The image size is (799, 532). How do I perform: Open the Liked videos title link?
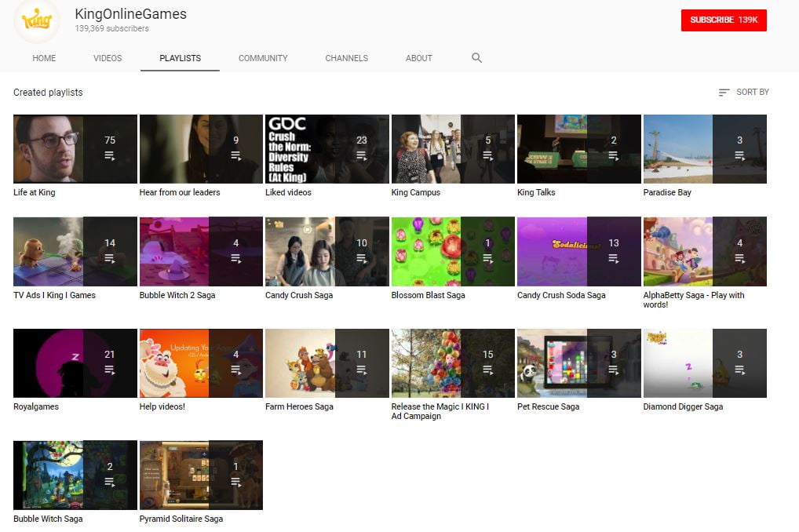[288, 192]
